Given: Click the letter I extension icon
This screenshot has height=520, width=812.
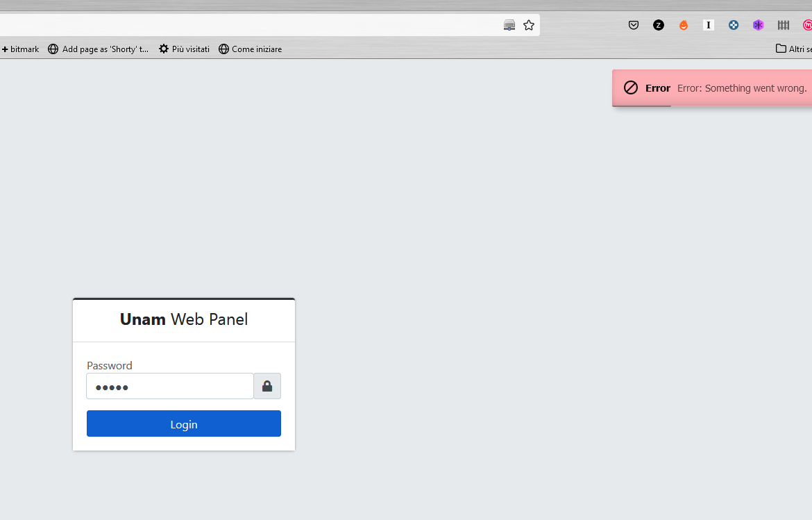Looking at the screenshot, I should coord(708,25).
